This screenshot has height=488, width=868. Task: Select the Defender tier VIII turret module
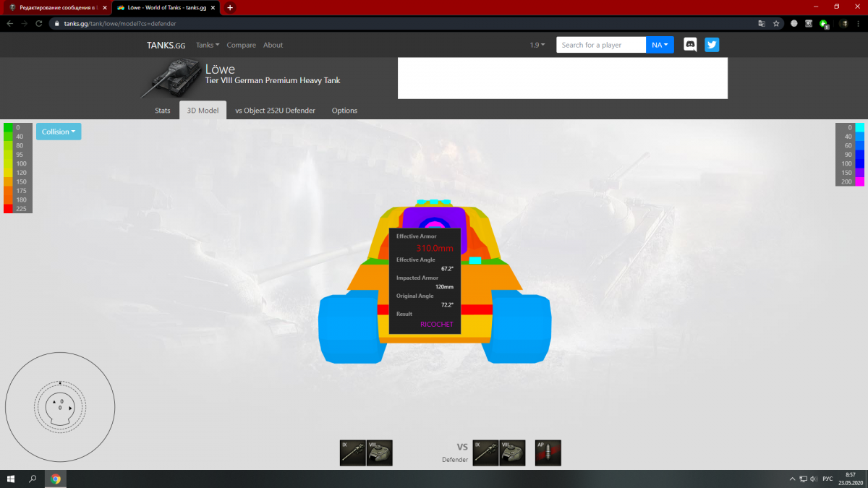tap(513, 453)
